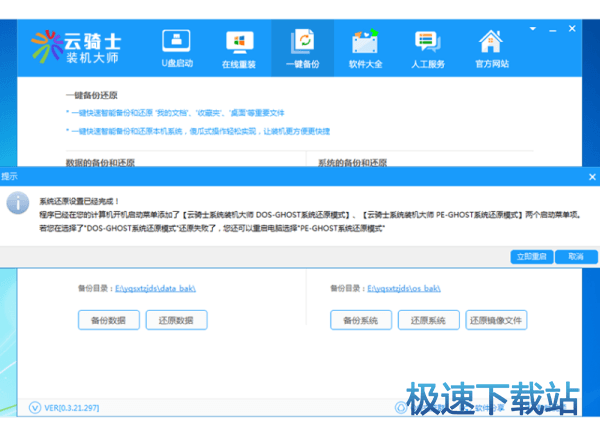
Task: Click the 系统的备份和还原 section title
Action: pyautogui.click(x=352, y=163)
